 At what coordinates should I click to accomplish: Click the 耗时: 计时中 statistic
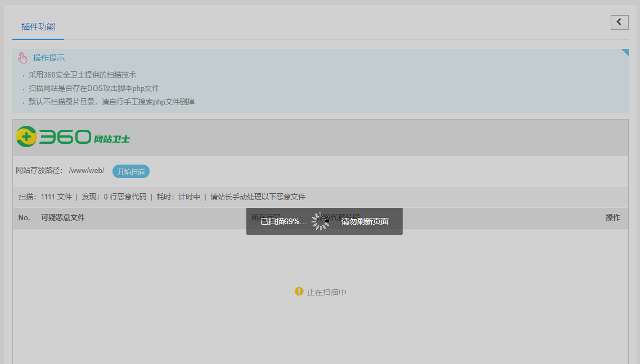178,197
